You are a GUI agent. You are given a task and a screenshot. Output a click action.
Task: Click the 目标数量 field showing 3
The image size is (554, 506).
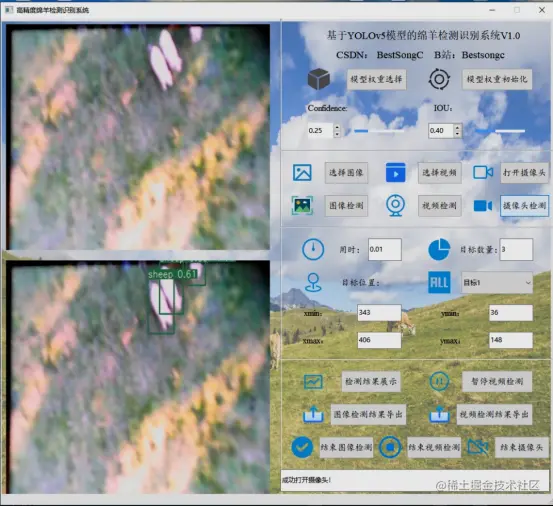(516, 249)
